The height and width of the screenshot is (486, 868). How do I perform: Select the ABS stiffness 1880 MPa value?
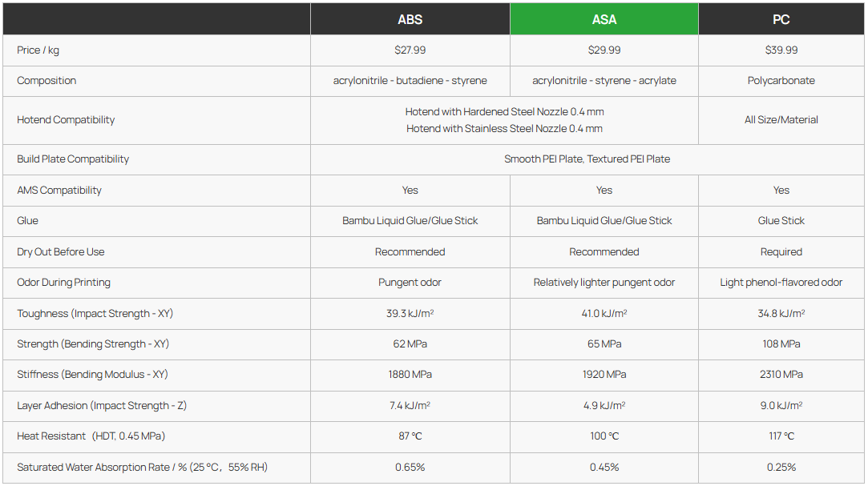click(410, 375)
